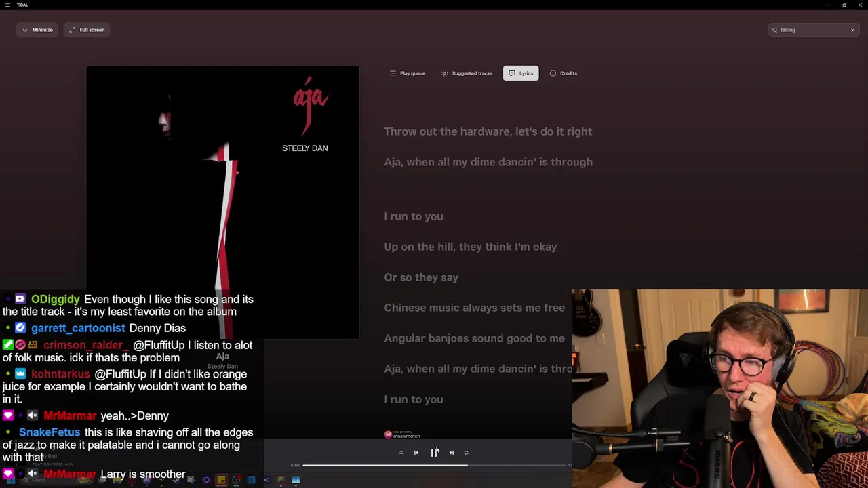Open the TIDAL hamburger menu

[x=7, y=5]
